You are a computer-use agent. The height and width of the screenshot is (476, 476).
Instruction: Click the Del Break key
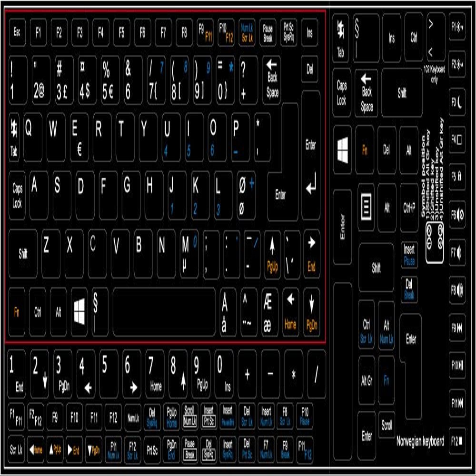click(x=409, y=289)
